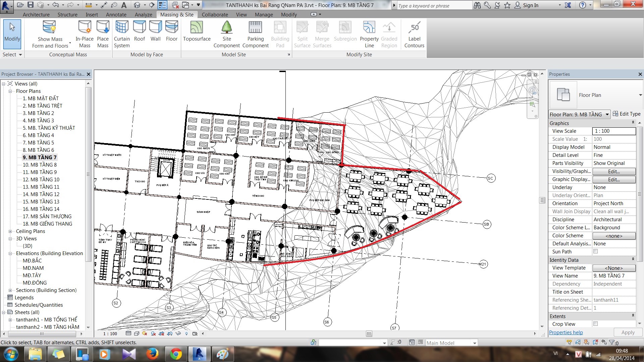Expand the Ceiling Plans tree node

point(10,231)
